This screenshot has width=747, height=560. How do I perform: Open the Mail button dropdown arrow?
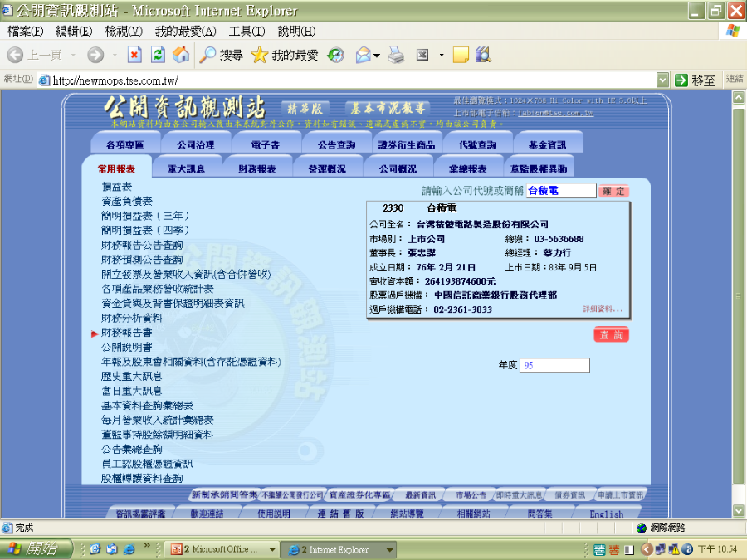(x=377, y=56)
